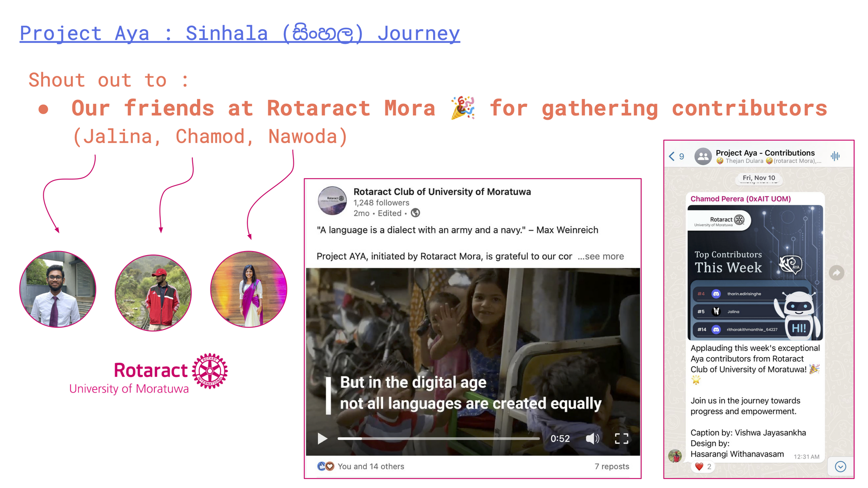Image resolution: width=868 pixels, height=488 pixels.
Task: Click the heart reaction with count 2
Action: [703, 467]
